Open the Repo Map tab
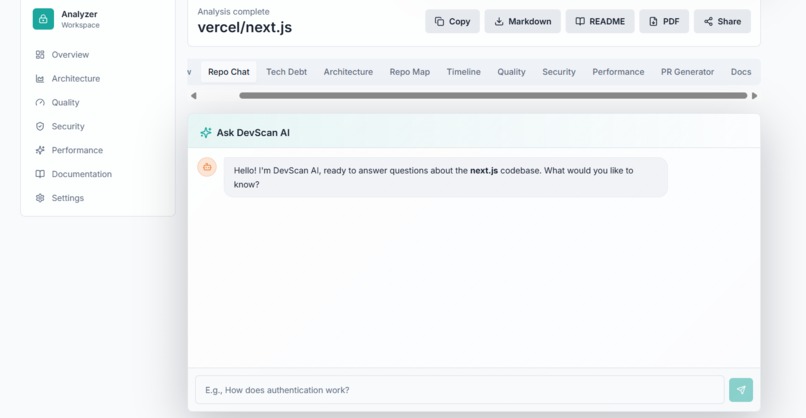The height and width of the screenshot is (418, 806). tap(410, 72)
